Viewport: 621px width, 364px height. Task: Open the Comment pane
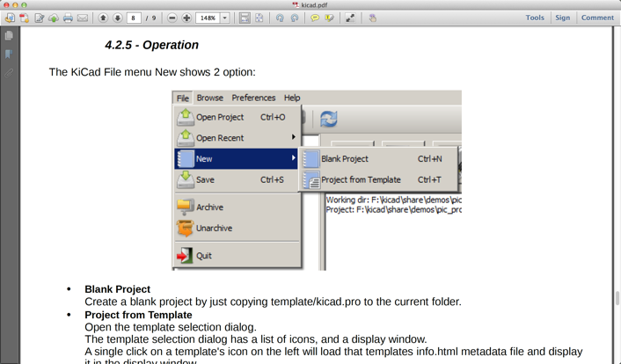[x=597, y=18]
